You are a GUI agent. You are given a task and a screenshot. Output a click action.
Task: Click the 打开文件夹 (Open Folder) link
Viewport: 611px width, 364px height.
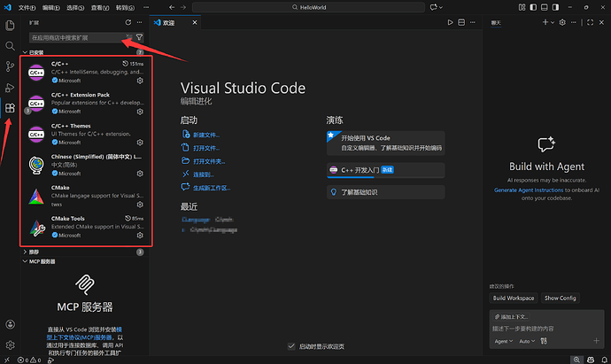[209, 161]
